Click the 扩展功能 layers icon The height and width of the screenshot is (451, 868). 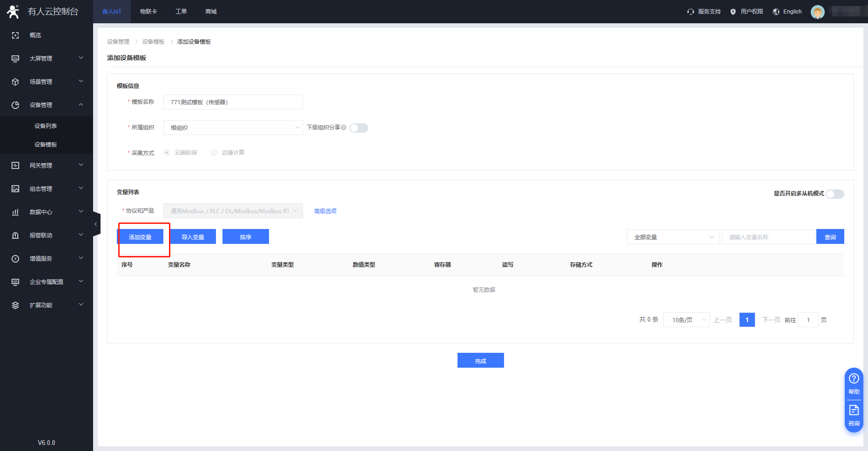coord(15,305)
